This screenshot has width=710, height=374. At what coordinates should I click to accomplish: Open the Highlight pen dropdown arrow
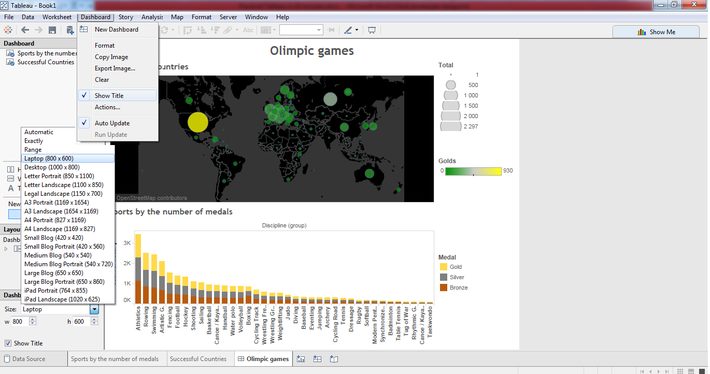pyautogui.click(x=356, y=30)
